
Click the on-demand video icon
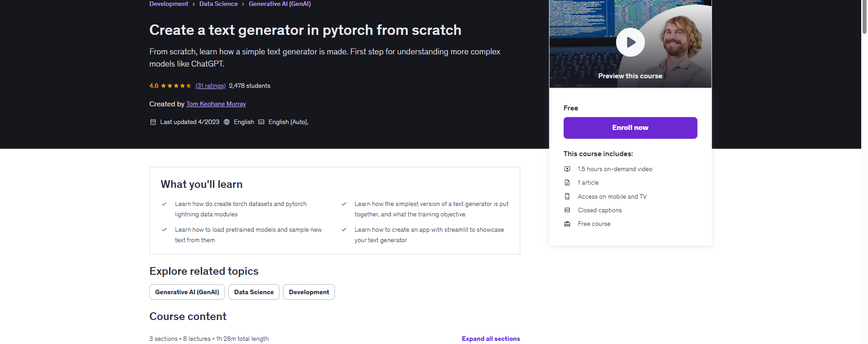pos(567,169)
